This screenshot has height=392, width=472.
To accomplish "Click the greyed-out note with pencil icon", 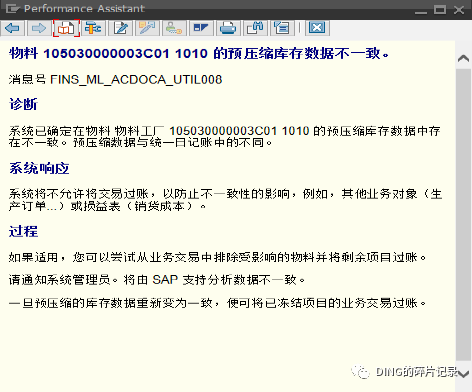I will pos(147,28).
